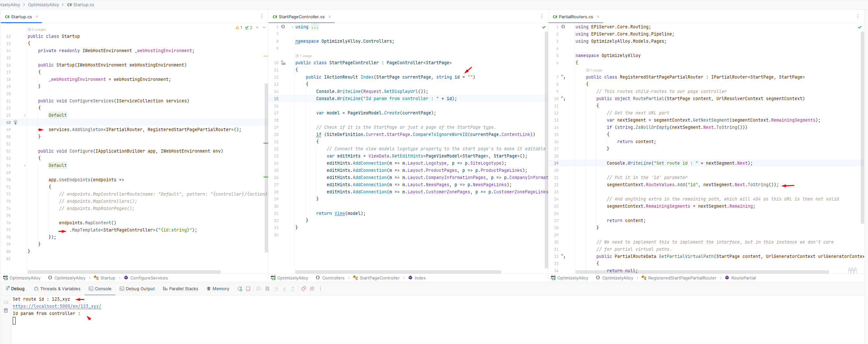Viewport: 868px width, 344px height.
Task: Open the localhost:5000 URL in console
Action: pyautogui.click(x=57, y=306)
